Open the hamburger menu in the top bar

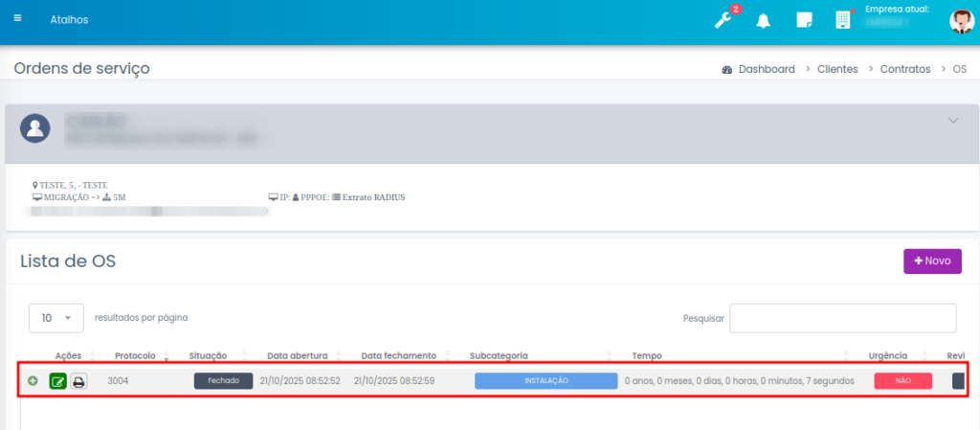17,18
